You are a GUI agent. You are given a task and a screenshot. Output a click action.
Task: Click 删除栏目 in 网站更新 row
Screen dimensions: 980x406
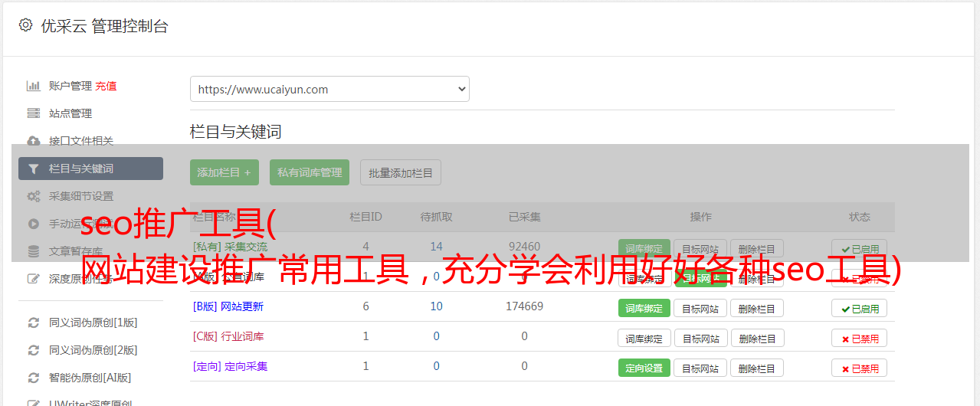click(756, 308)
